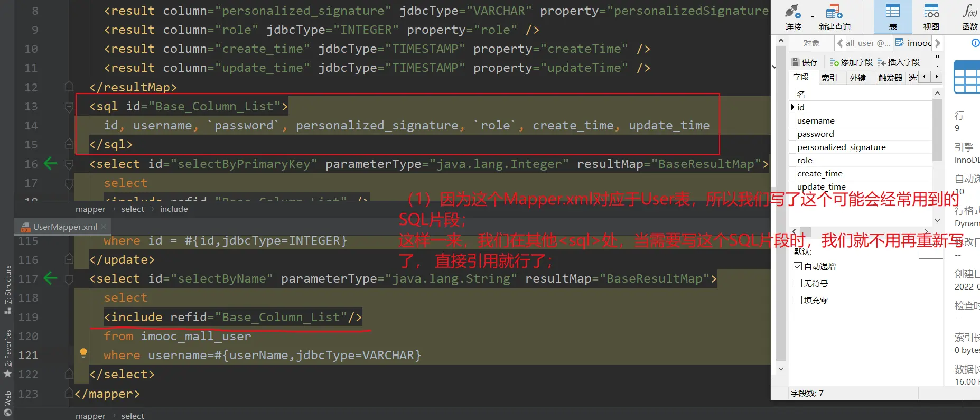Click the include refid Base_Column_List line in selectByName
The height and width of the screenshot is (420, 980).
pyautogui.click(x=233, y=317)
